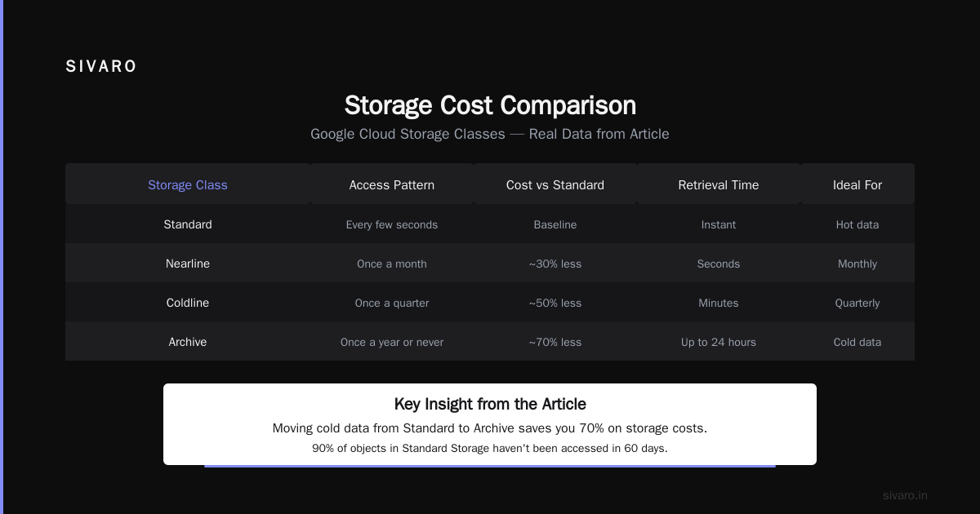Click the 'Instant' retrieval time cell
Image resolution: width=980 pixels, height=514 pixels.
[719, 224]
